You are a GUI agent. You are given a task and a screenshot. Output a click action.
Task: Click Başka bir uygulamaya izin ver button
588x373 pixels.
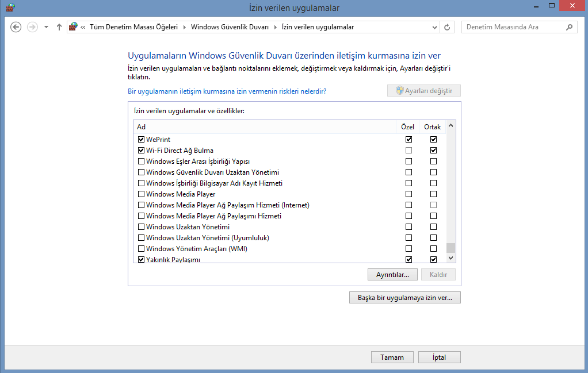(405, 298)
